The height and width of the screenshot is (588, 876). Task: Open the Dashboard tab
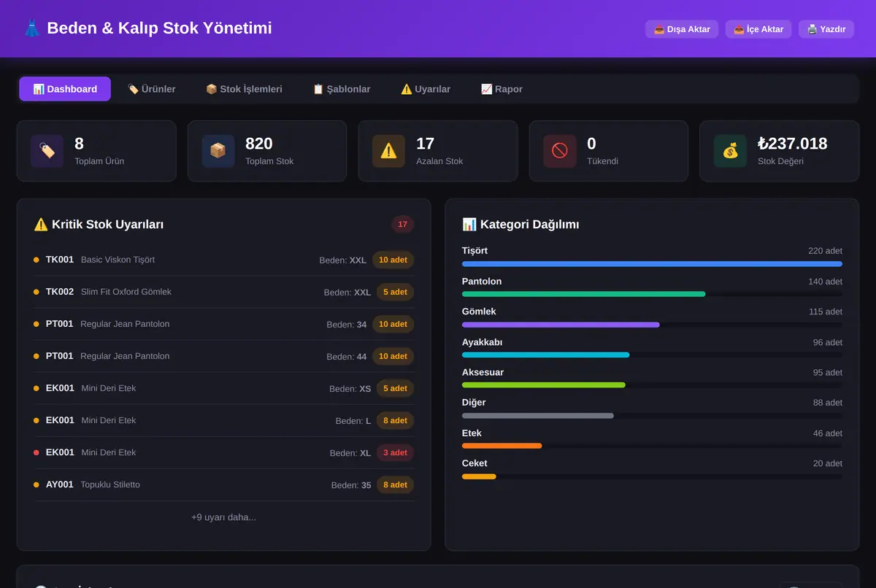[65, 89]
